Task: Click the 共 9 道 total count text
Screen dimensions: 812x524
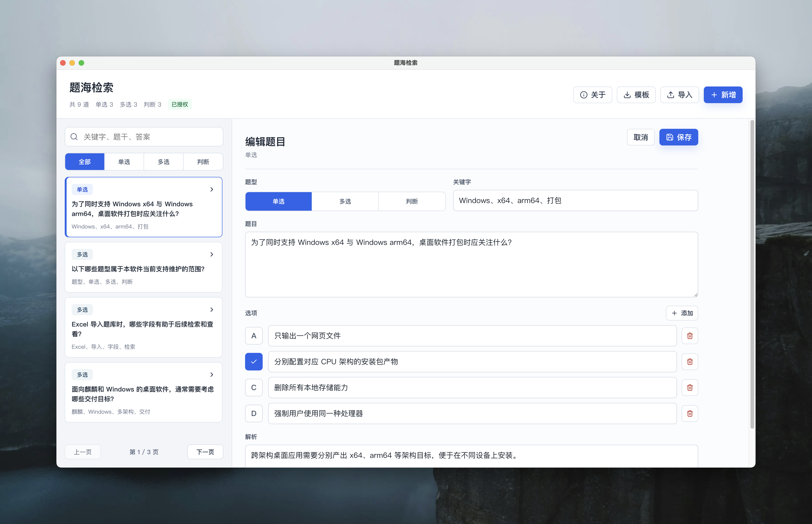Action: [x=79, y=105]
